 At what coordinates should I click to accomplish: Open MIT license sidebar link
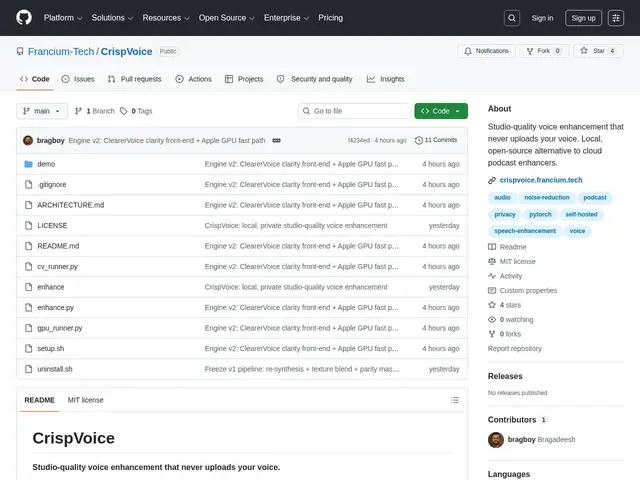pyautogui.click(x=512, y=262)
